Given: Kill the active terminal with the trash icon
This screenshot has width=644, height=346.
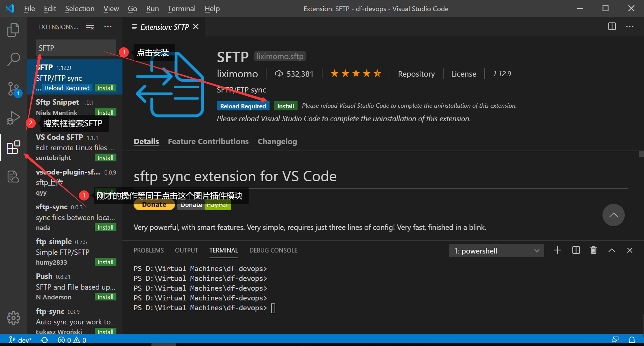Looking at the screenshot, I should point(593,250).
